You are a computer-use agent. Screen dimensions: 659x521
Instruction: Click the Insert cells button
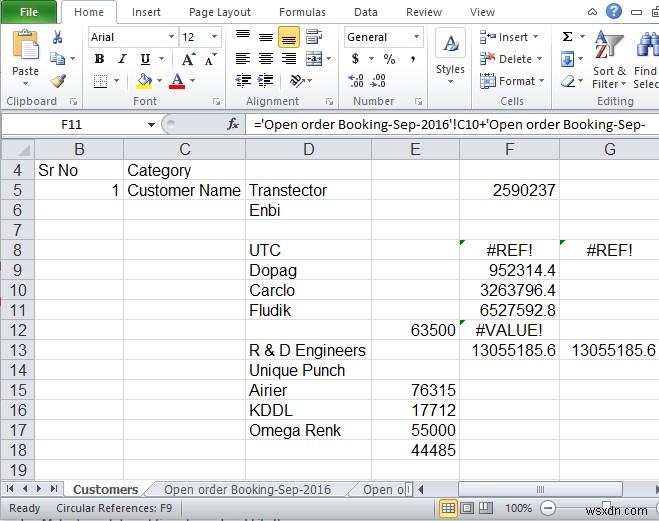pos(509,37)
